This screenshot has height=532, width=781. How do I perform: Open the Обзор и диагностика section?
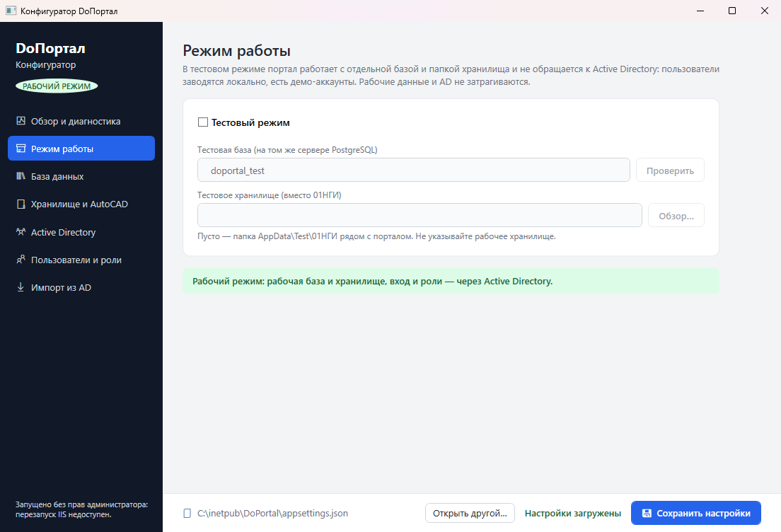pos(81,121)
